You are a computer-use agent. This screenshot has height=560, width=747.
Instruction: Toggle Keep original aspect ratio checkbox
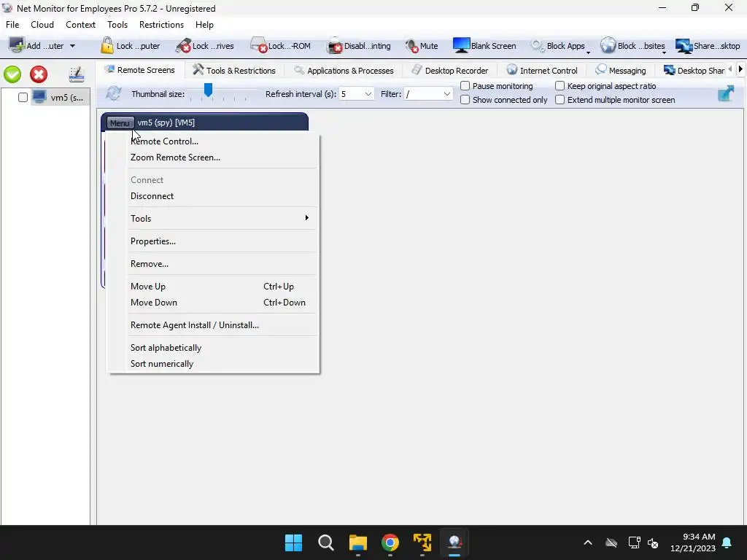coord(560,86)
